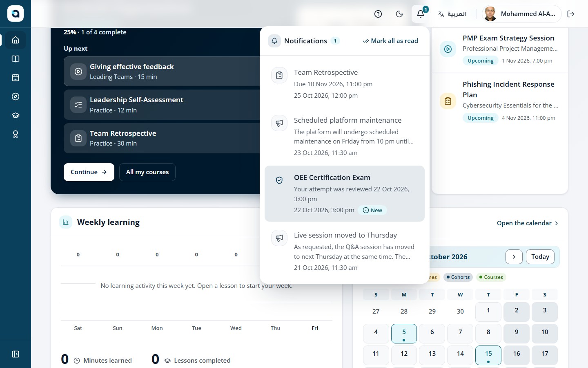This screenshot has width=588, height=368.
Task: Open the courses book icon in sidebar
Action: pyautogui.click(x=16, y=59)
